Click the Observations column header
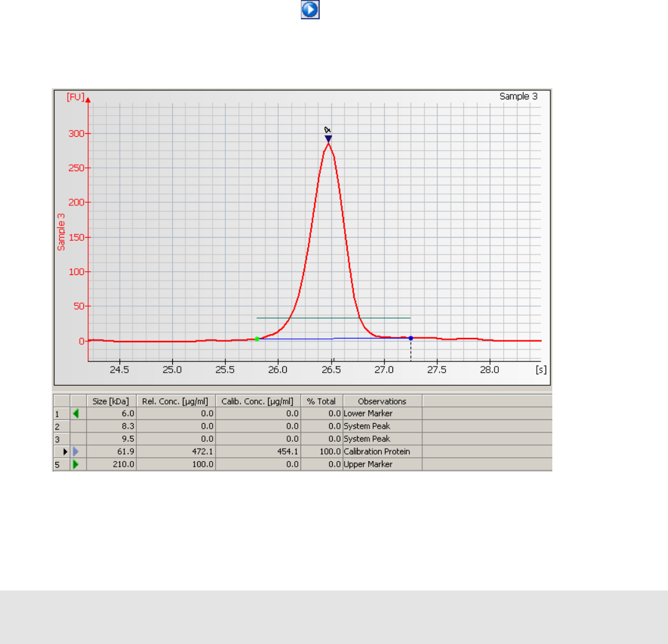 [x=382, y=401]
